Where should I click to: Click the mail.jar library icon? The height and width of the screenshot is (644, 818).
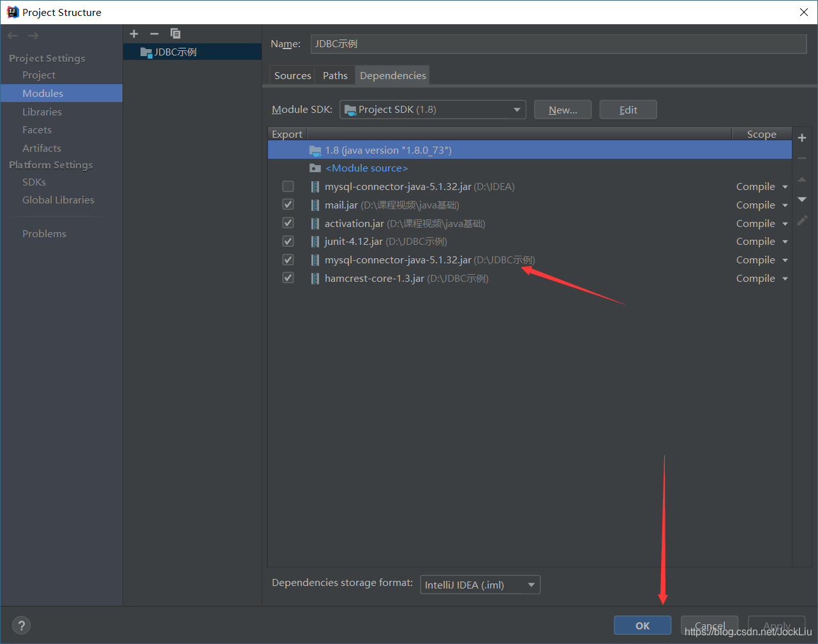tap(315, 205)
